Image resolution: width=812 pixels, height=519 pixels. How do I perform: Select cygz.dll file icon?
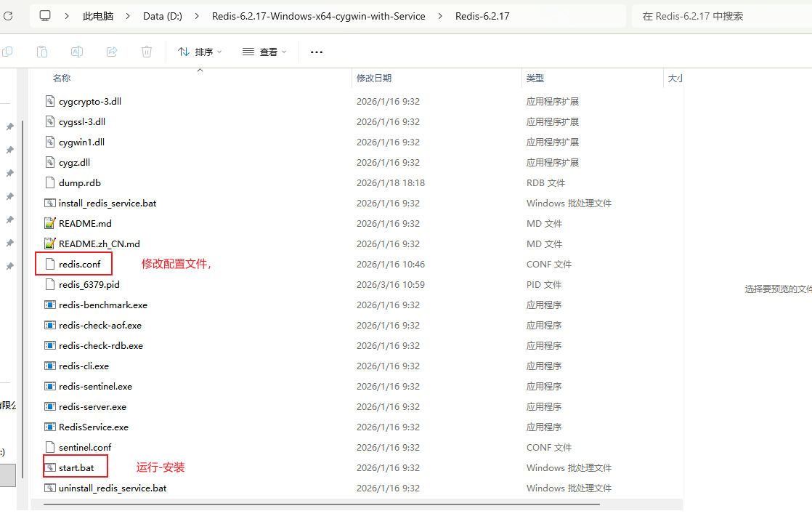[x=49, y=162]
